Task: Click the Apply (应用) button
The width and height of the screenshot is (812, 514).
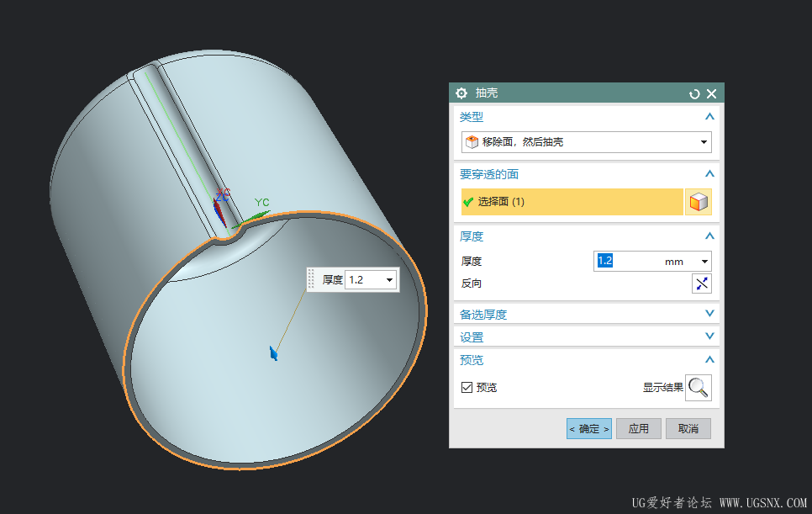Action: 638,428
